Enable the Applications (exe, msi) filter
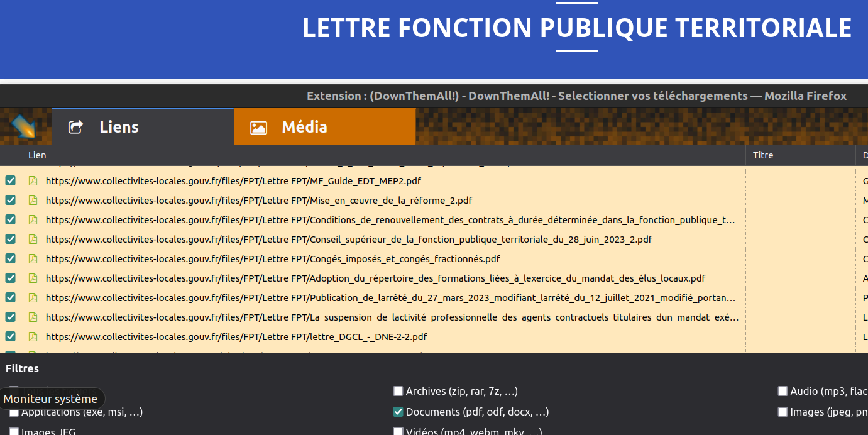Viewport: 868px width, 435px height. [x=14, y=412]
